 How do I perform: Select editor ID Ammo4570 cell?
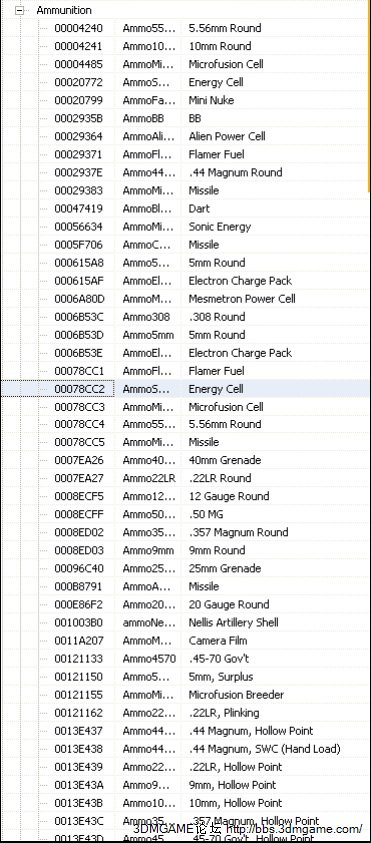click(x=149, y=659)
